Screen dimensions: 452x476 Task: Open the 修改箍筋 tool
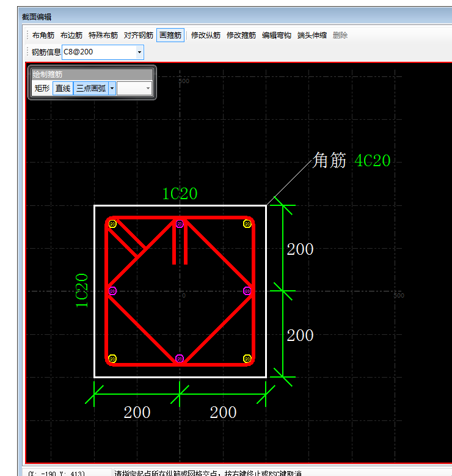coord(241,35)
